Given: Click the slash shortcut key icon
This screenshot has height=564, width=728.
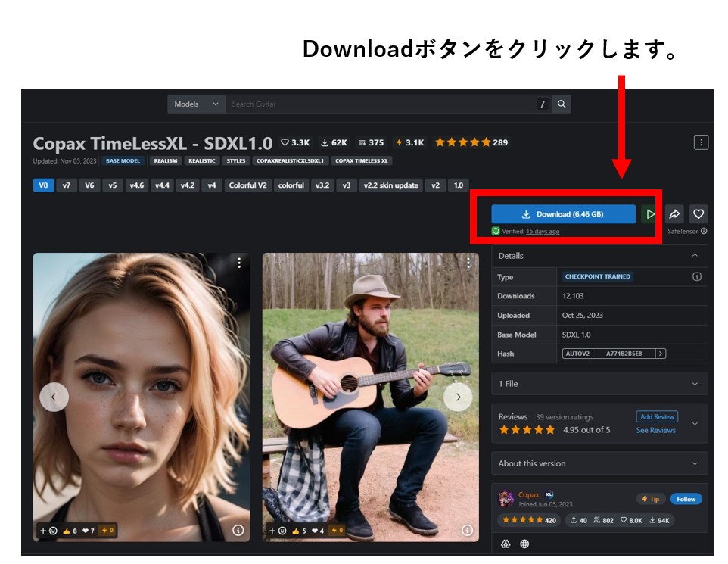Looking at the screenshot, I should 543,104.
